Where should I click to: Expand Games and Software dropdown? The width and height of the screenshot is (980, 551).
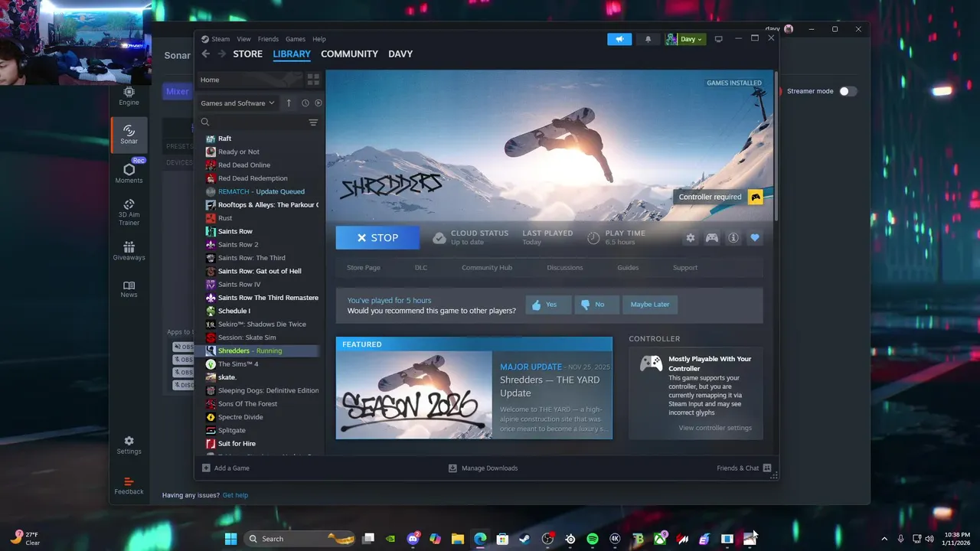click(237, 103)
